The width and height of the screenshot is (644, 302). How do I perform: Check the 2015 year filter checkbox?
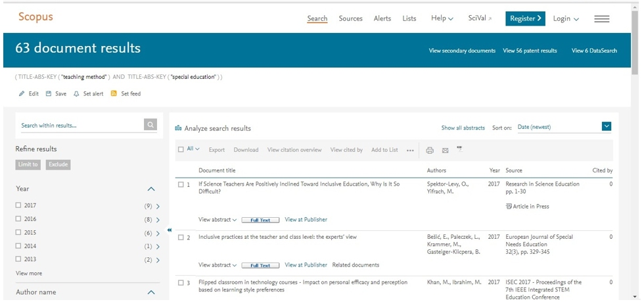[18, 233]
